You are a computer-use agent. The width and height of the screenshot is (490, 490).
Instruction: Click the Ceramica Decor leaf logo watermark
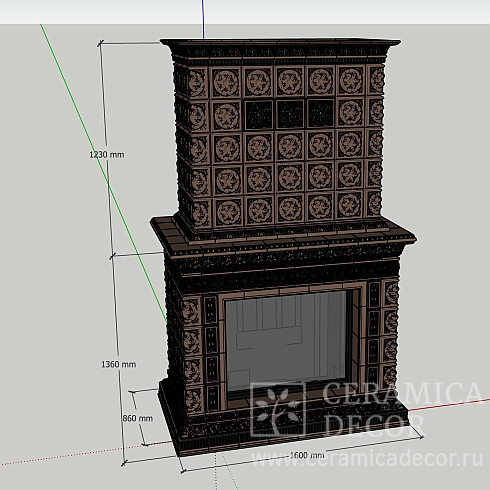tap(278, 409)
